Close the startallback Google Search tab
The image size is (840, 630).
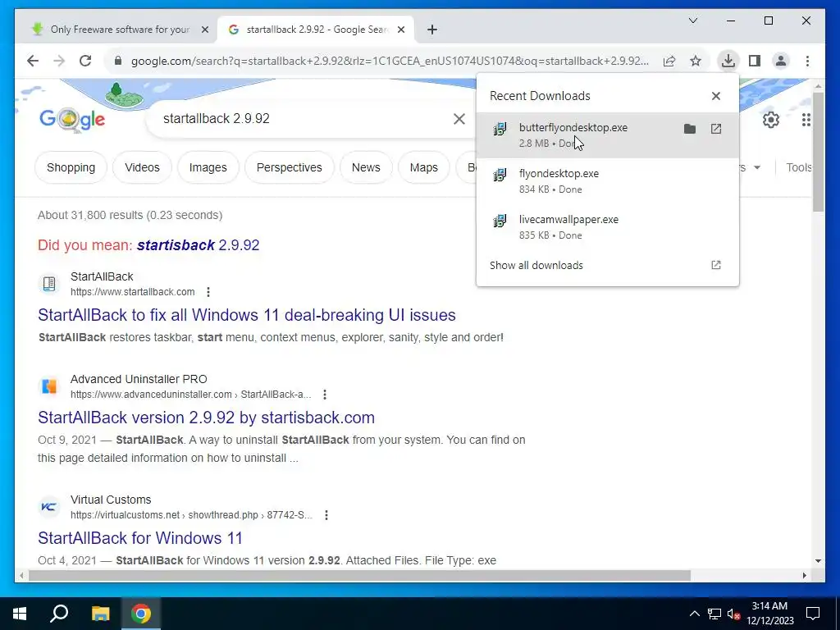point(400,30)
